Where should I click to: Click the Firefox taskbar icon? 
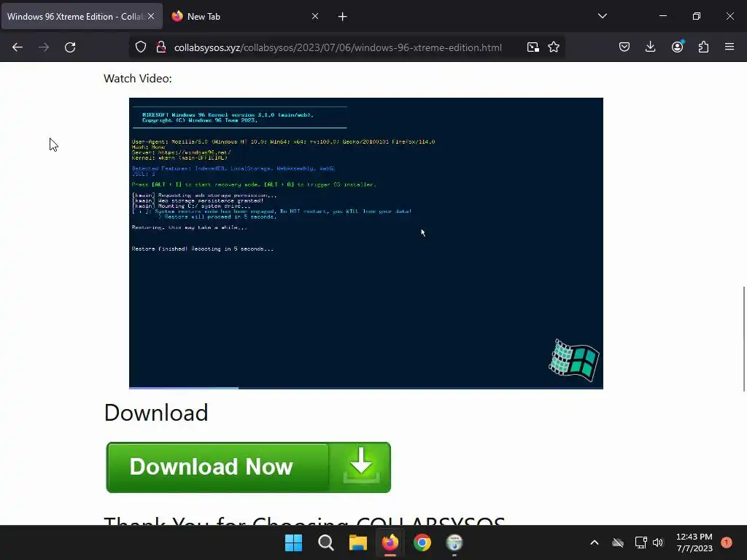(x=390, y=542)
